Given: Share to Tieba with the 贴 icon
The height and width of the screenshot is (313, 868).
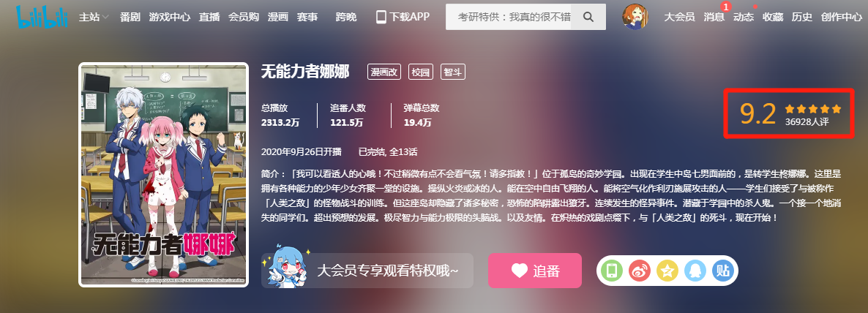Looking at the screenshot, I should pos(722,271).
